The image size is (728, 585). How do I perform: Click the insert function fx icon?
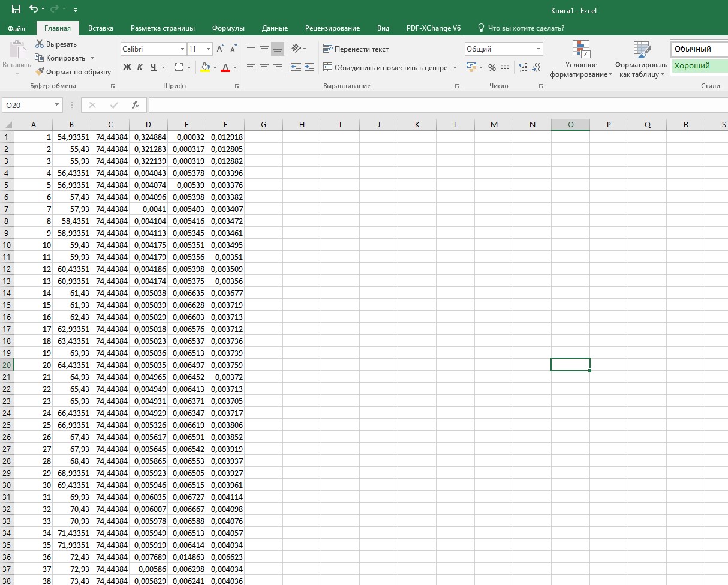pos(136,105)
